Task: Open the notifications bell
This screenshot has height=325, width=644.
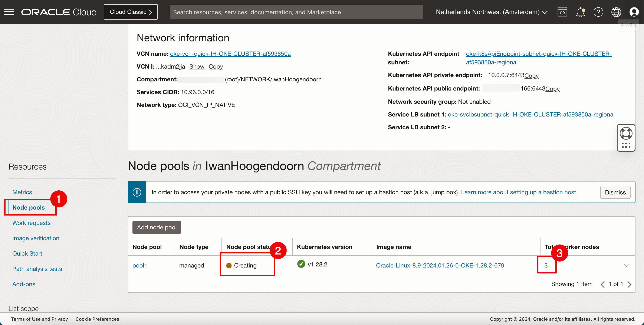Action: (580, 12)
